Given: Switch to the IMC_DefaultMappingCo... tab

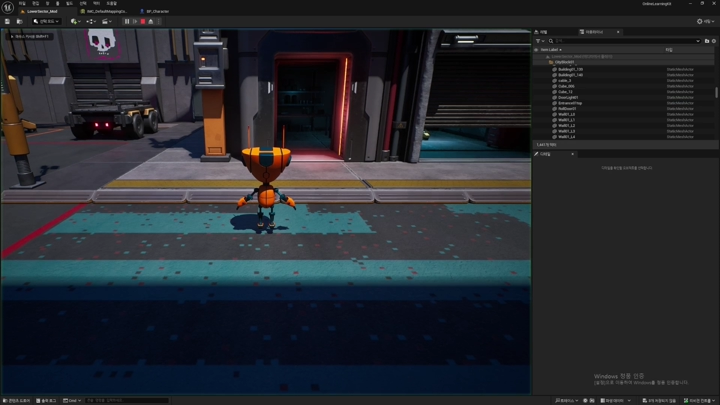Looking at the screenshot, I should 103,11.
